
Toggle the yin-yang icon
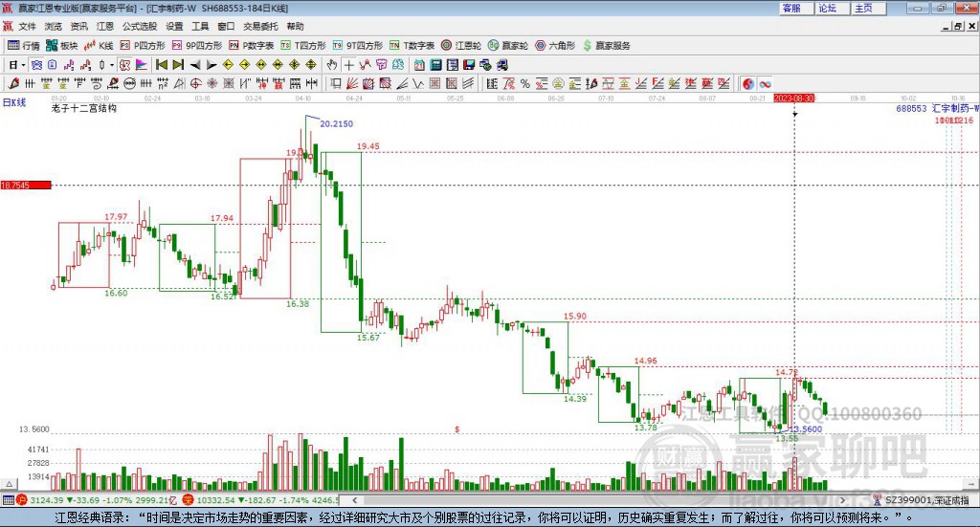click(x=748, y=83)
